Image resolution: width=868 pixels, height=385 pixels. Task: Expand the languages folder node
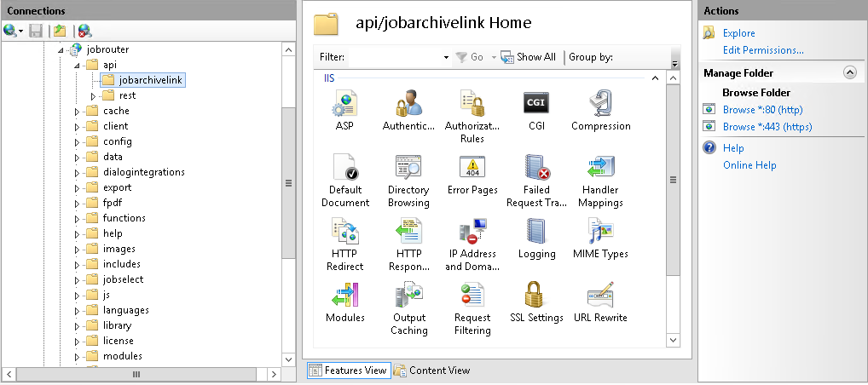(77, 311)
